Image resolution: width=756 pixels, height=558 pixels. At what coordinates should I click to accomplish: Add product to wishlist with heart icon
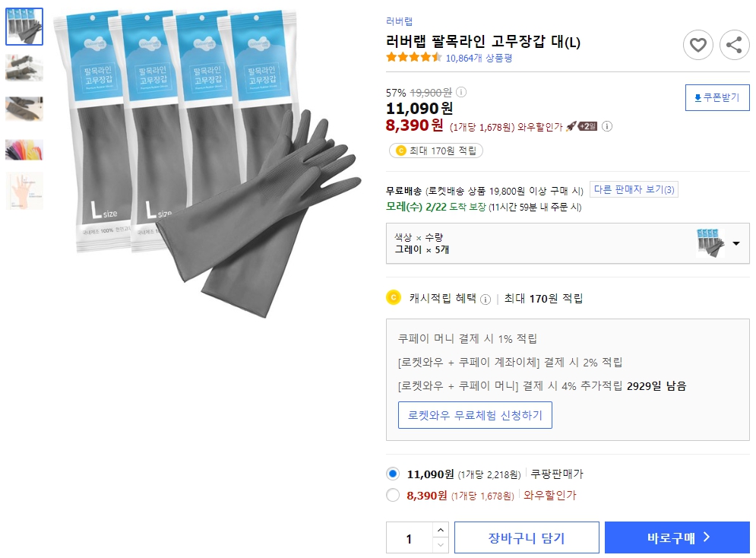(698, 45)
